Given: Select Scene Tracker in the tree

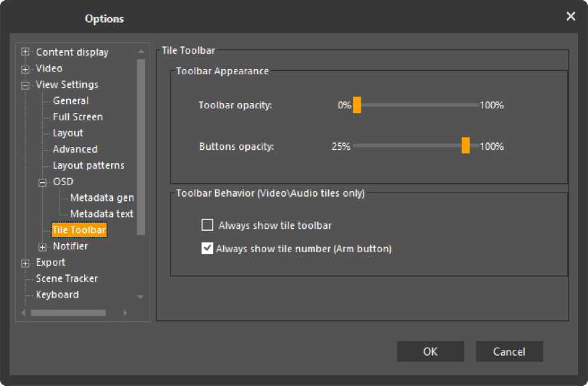Looking at the screenshot, I should tap(66, 278).
